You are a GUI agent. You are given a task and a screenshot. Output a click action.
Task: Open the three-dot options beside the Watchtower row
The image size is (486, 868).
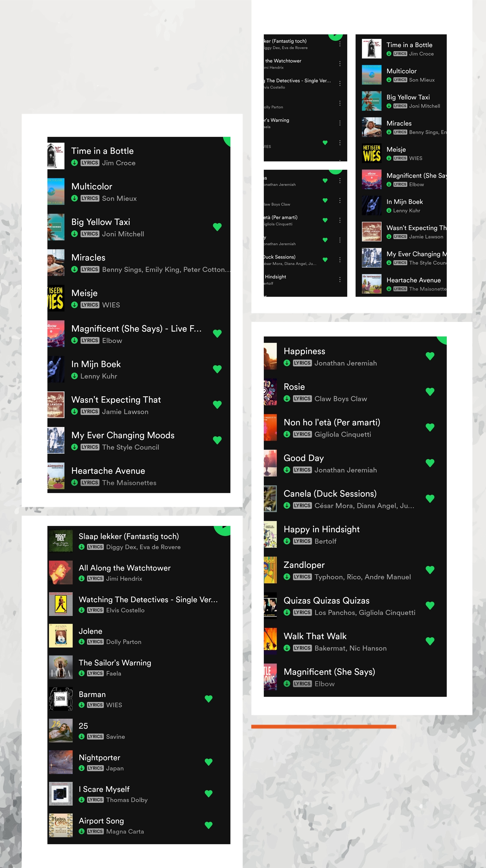340,64
